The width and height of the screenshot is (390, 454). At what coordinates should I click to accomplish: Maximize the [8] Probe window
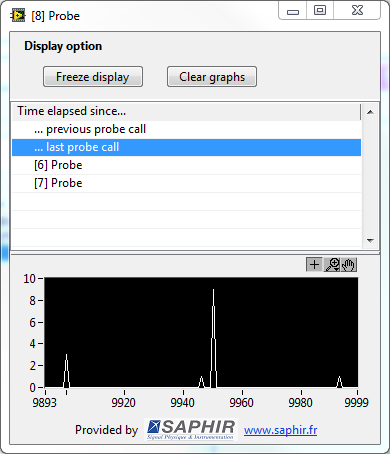(x=320, y=10)
